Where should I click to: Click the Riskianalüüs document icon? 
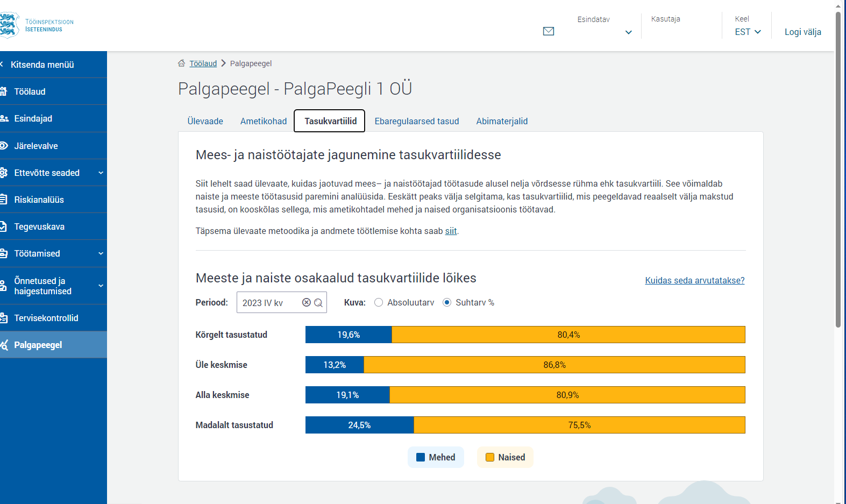click(x=3, y=200)
